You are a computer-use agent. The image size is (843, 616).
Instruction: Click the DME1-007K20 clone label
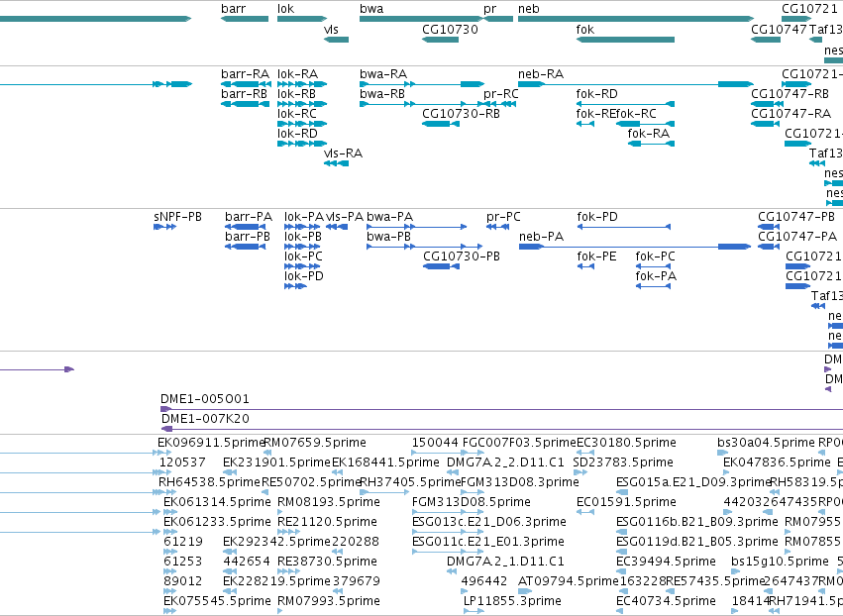(205, 419)
